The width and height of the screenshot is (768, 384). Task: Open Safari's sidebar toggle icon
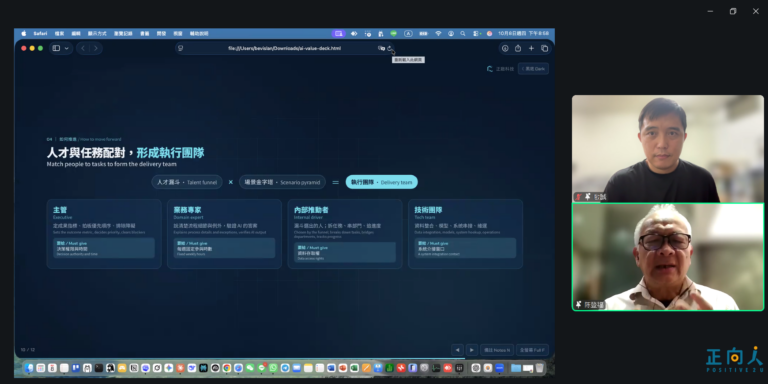[56, 48]
